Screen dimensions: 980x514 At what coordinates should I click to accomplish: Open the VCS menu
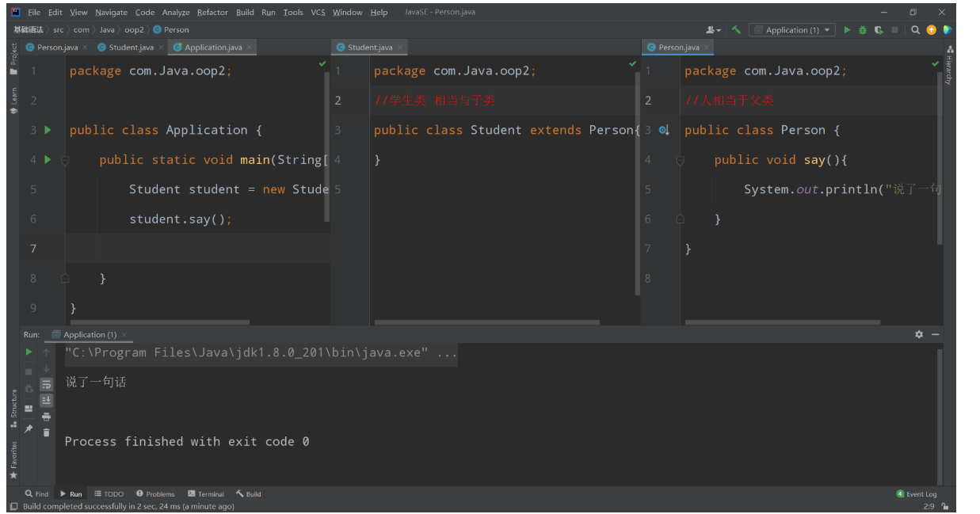coord(318,12)
